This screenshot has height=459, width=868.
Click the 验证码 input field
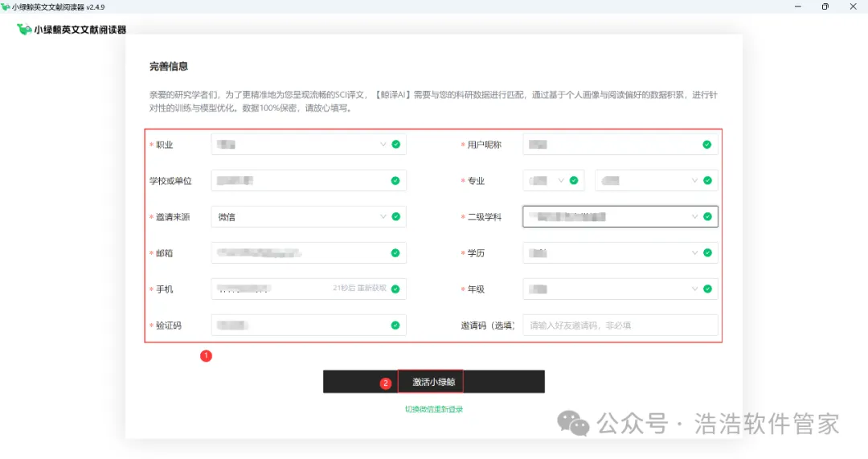click(309, 325)
